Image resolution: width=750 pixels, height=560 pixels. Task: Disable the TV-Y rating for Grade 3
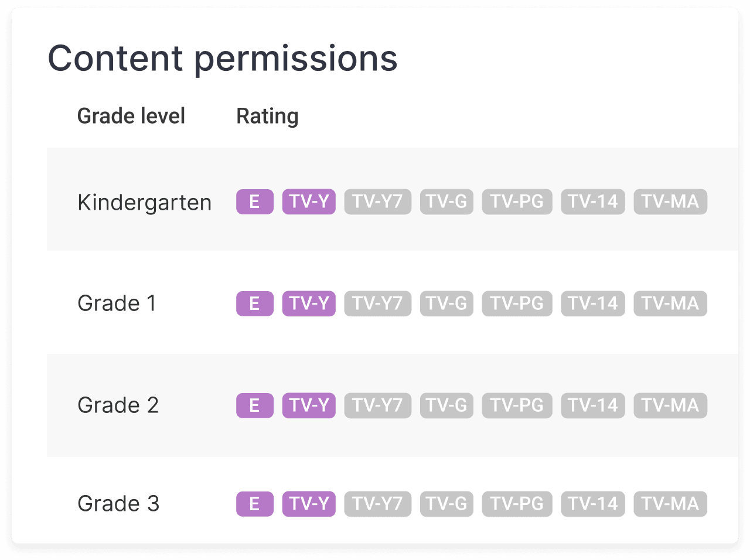pos(309,504)
